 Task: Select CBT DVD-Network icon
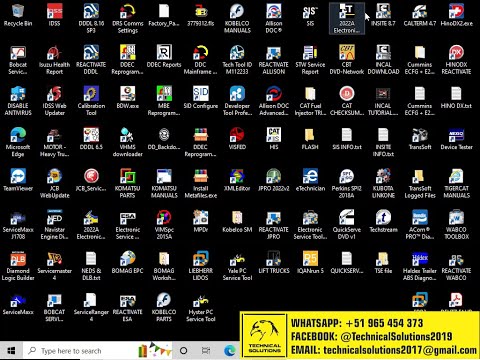click(x=347, y=60)
